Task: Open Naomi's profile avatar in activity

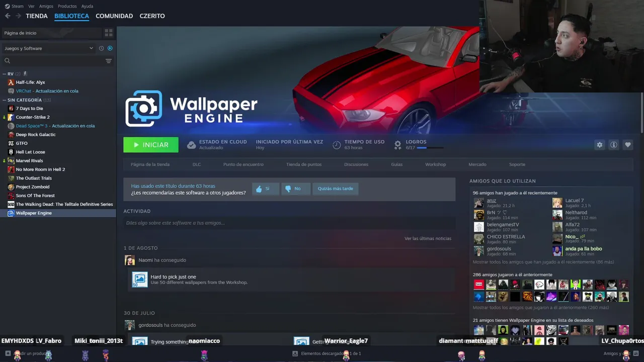Action: click(x=130, y=260)
